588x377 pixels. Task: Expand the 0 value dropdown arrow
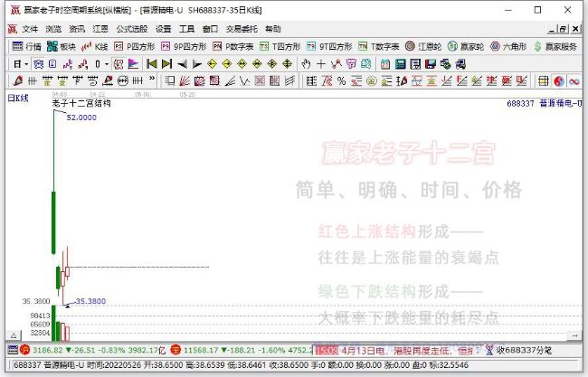[x=108, y=64]
